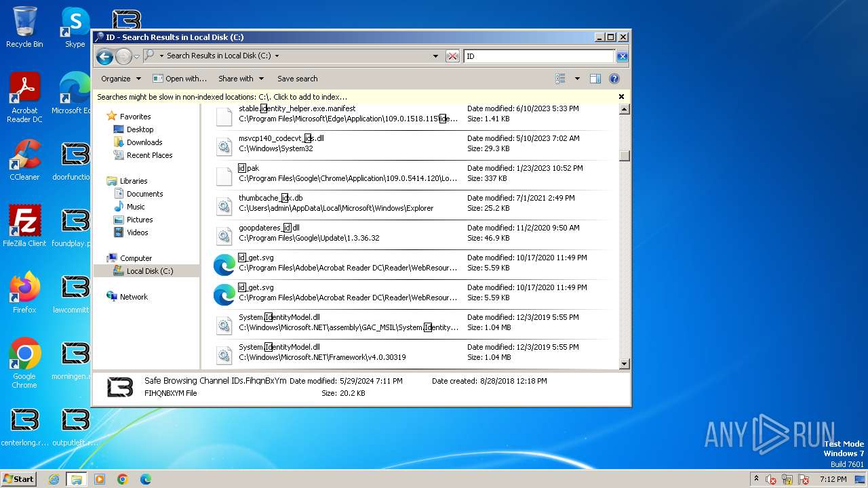
Task: Open the recent pages dropdown arrow
Action: (x=136, y=56)
